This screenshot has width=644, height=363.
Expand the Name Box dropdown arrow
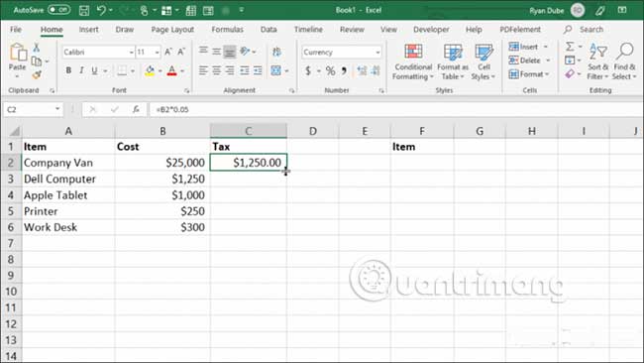pyautogui.click(x=57, y=109)
